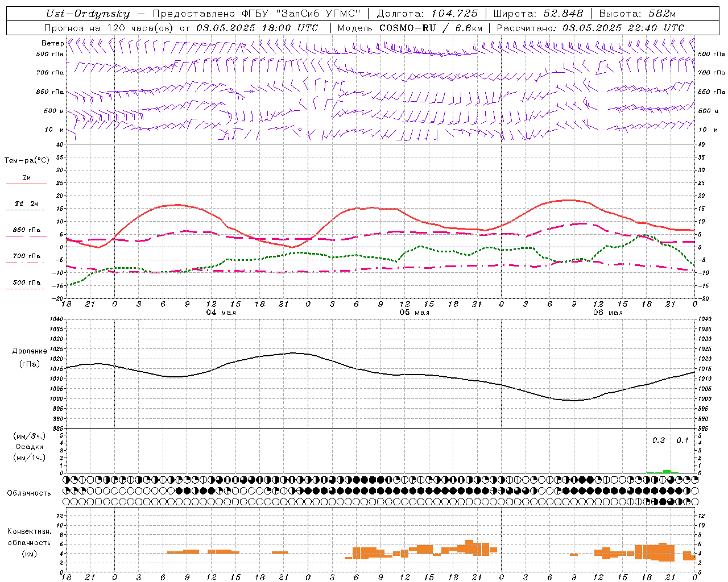This screenshot has height=582, width=728.
Task: Click the 05 мая date label
Action: 414,313
